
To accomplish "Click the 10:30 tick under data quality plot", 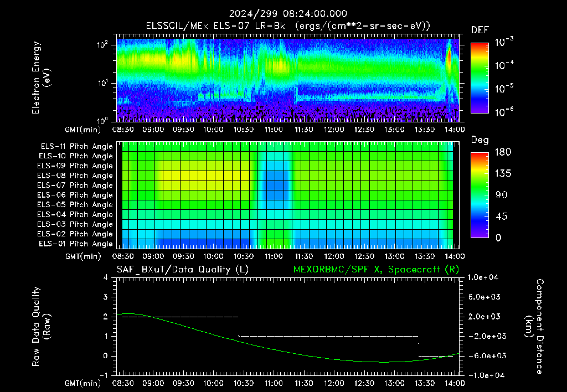I will tap(244, 383).
